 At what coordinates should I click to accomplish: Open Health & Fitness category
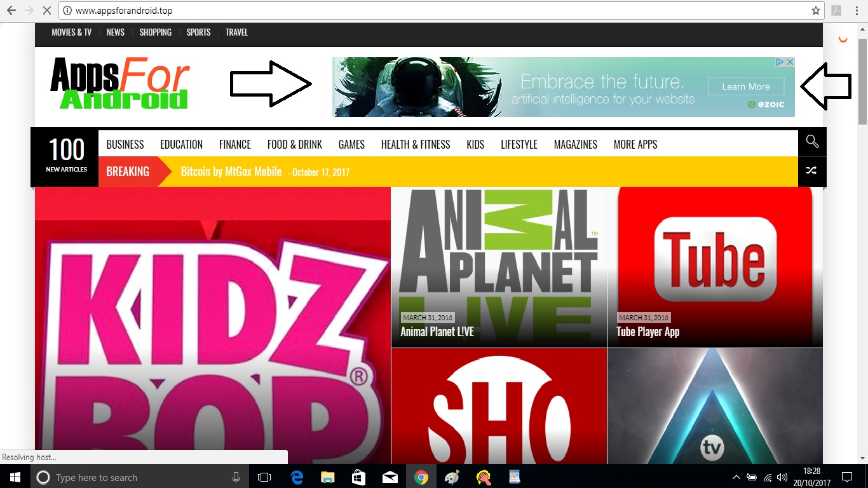416,144
